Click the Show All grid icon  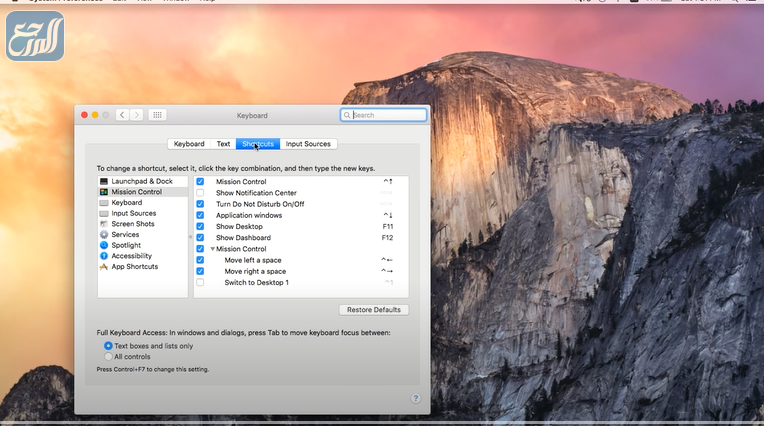tap(158, 115)
